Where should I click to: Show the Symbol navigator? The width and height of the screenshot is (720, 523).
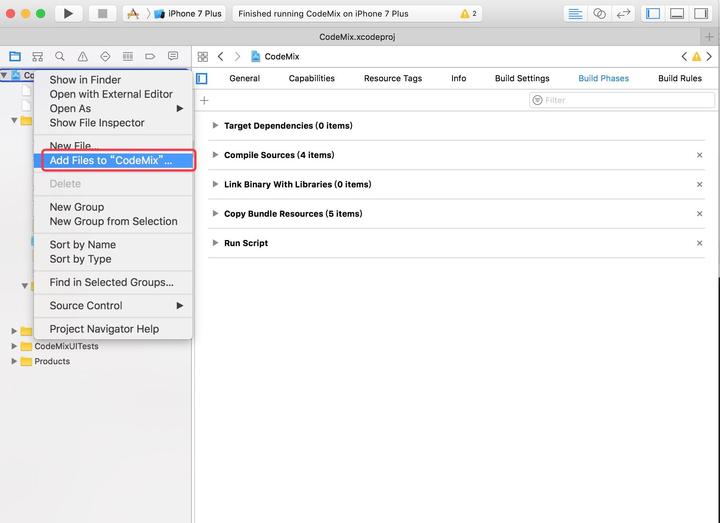click(37, 56)
